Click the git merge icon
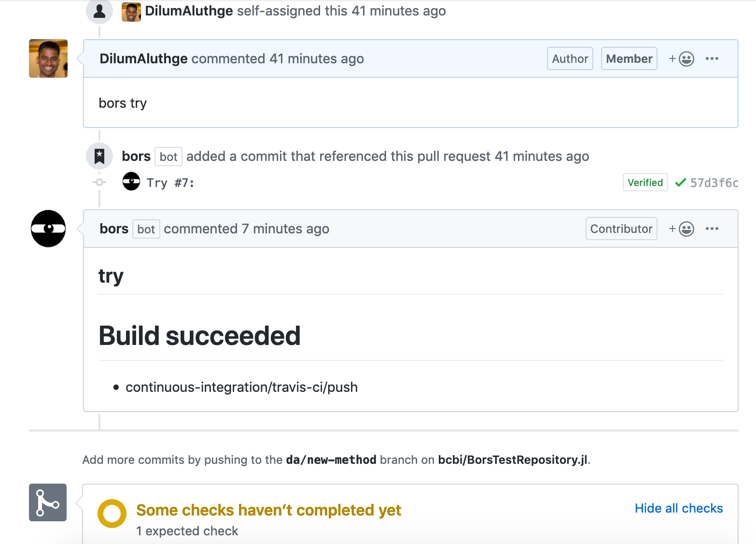Screen dimensions: 756x544 click(48, 502)
